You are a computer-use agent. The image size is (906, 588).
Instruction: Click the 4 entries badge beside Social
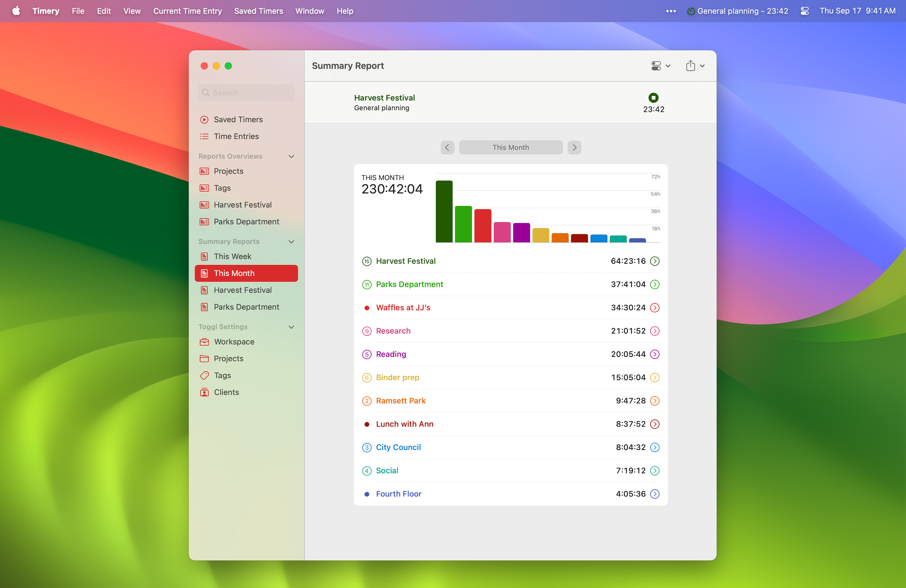(367, 471)
